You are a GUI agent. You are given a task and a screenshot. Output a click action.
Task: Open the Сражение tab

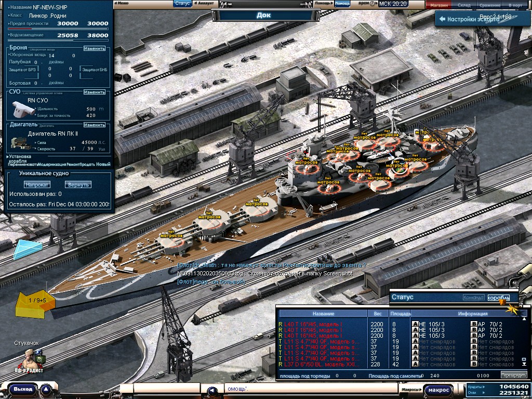[x=490, y=5]
